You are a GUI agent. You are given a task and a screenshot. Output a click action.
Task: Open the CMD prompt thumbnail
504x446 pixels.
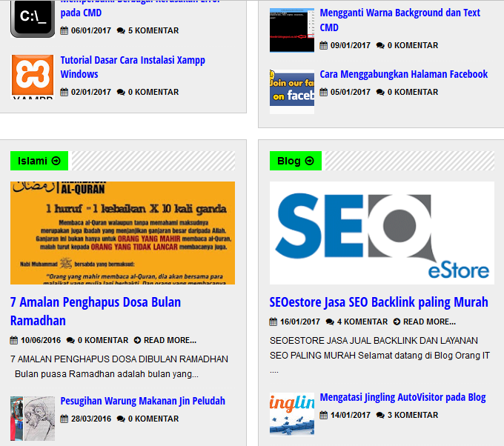[x=33, y=19]
